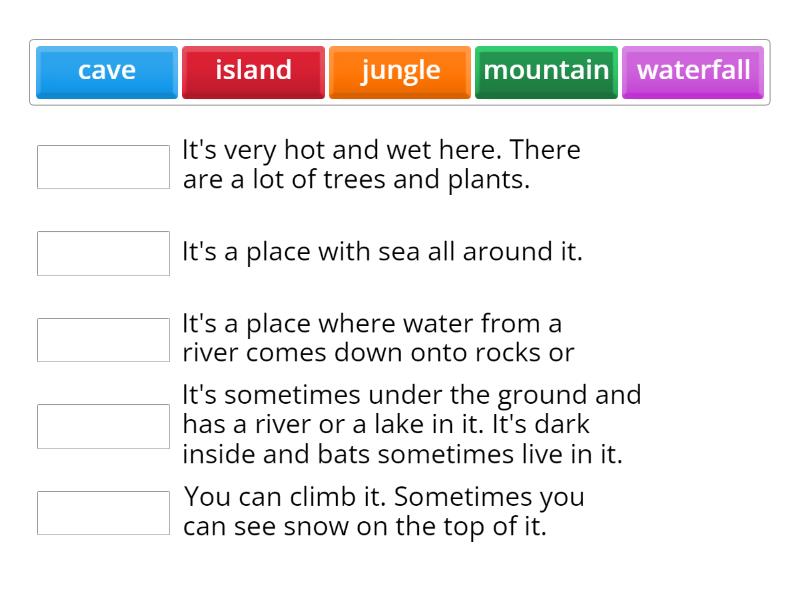This screenshot has width=800, height=600.
Task: Choose the answer box for the snow climbing clue
Action: click(x=103, y=512)
